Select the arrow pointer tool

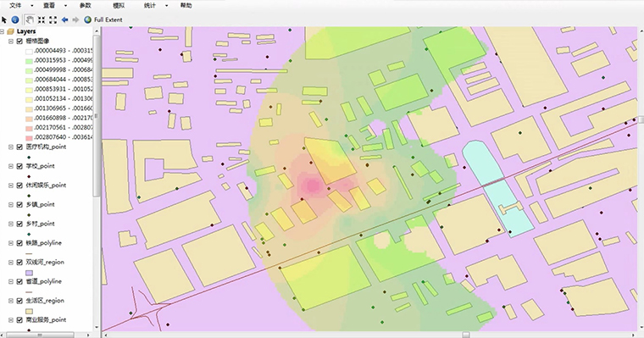point(4,19)
